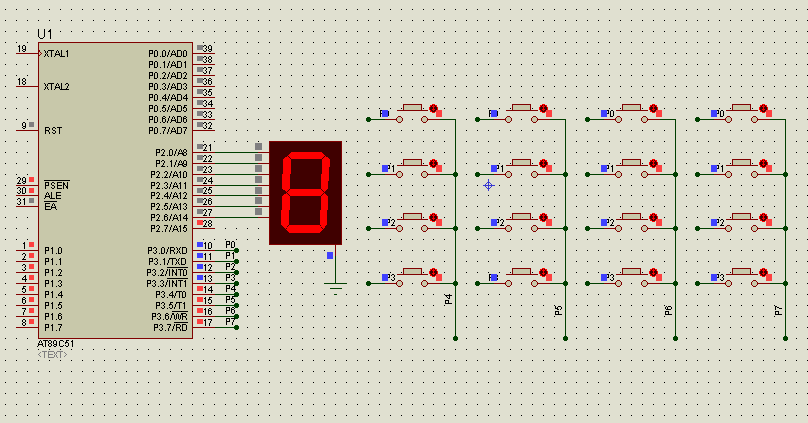Viewport: 808px width, 423px height.
Task: Click the P3.0/RXD pin label
Action: (x=167, y=251)
